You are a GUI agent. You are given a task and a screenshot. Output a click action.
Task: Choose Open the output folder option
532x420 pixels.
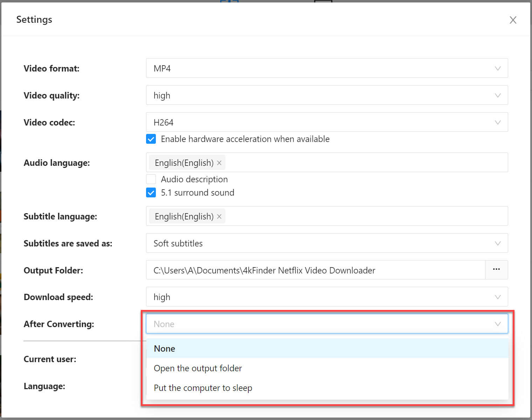(327, 368)
